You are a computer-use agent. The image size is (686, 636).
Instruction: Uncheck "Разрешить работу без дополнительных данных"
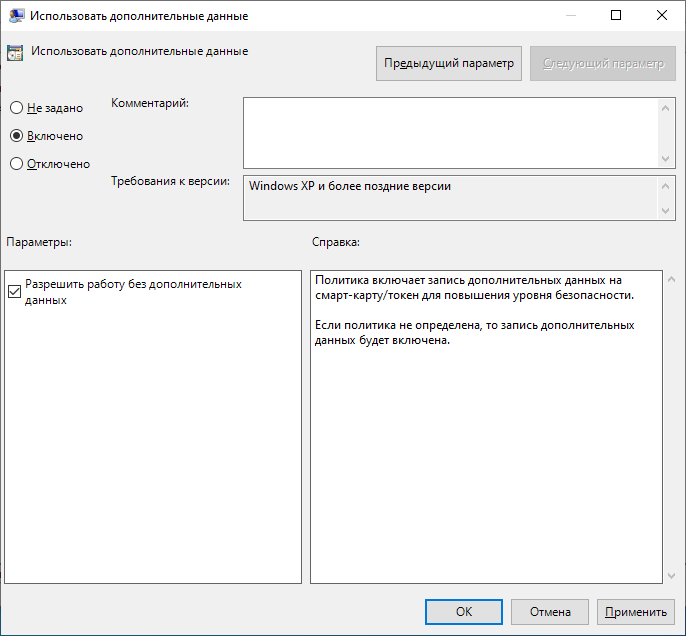pos(14,292)
